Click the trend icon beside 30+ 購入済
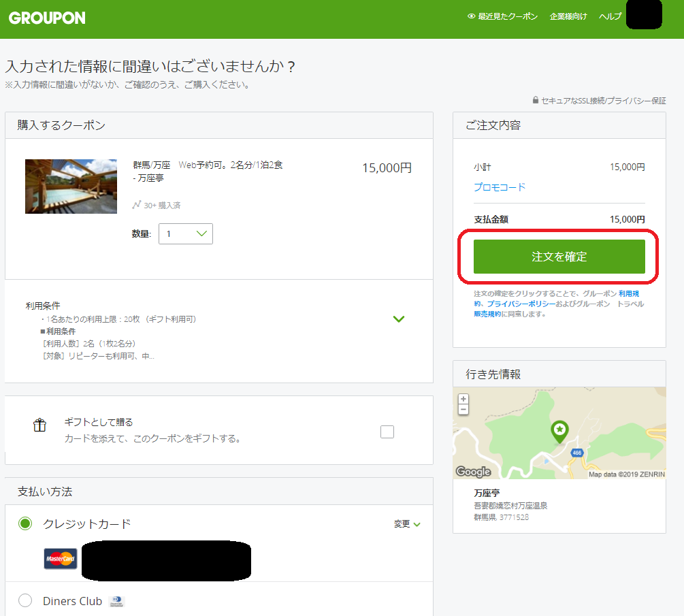Screen dimensions: 684x616 coord(137,205)
